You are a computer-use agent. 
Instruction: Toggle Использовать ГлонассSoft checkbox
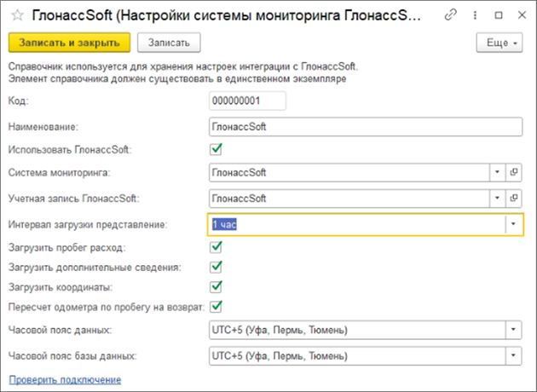[216, 149]
